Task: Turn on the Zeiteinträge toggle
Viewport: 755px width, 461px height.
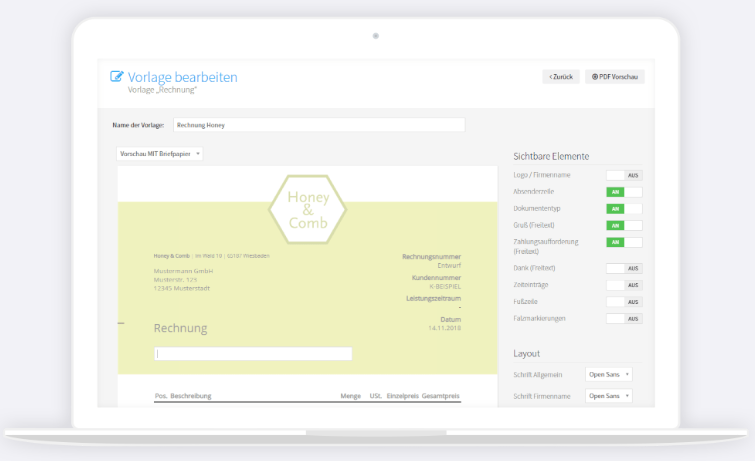Action: point(624,285)
